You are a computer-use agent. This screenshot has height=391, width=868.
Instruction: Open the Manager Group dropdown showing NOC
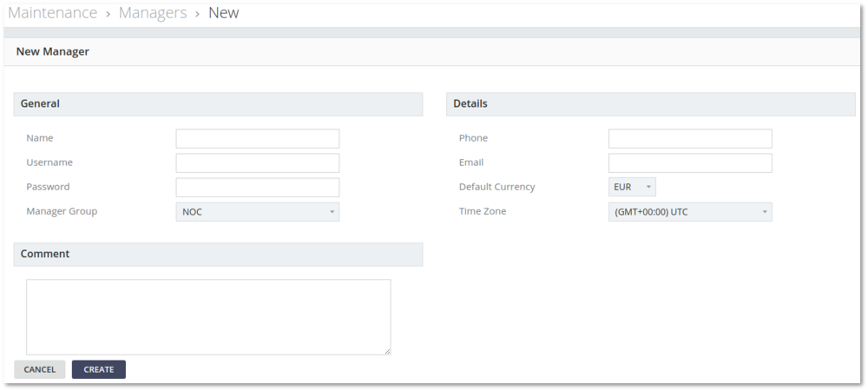257,212
